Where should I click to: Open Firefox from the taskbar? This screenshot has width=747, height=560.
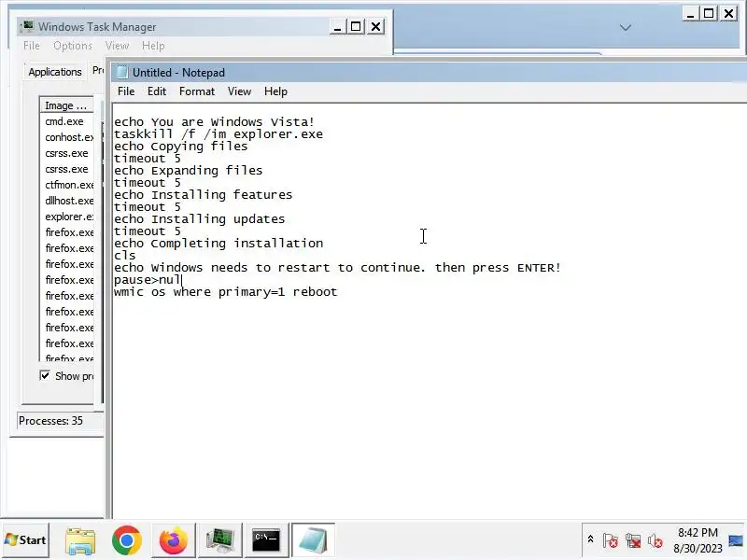coord(173,541)
